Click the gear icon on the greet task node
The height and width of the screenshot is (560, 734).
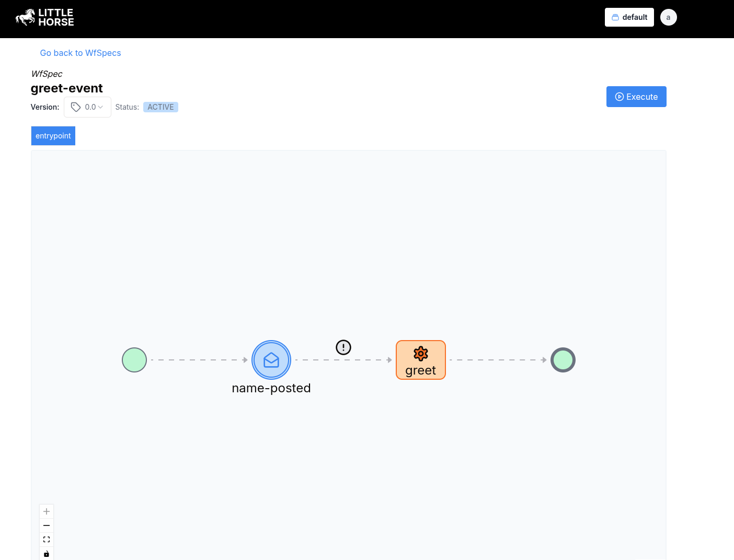(x=421, y=353)
